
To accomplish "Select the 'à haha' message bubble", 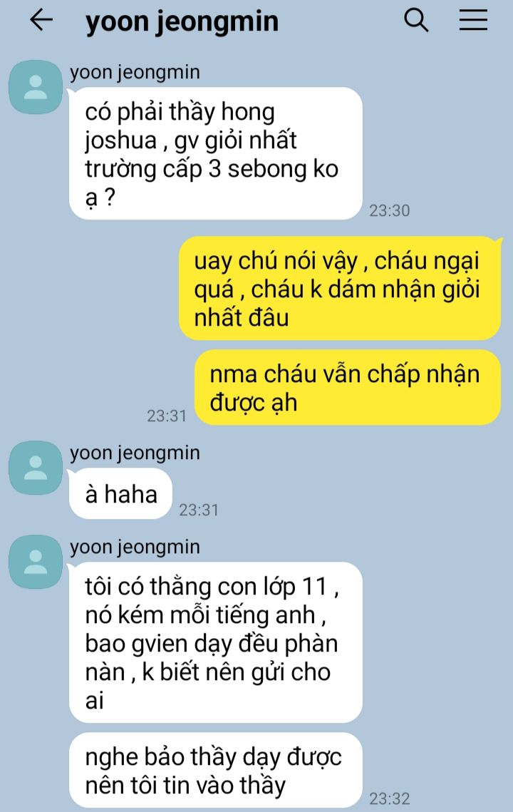I will pyautogui.click(x=120, y=493).
